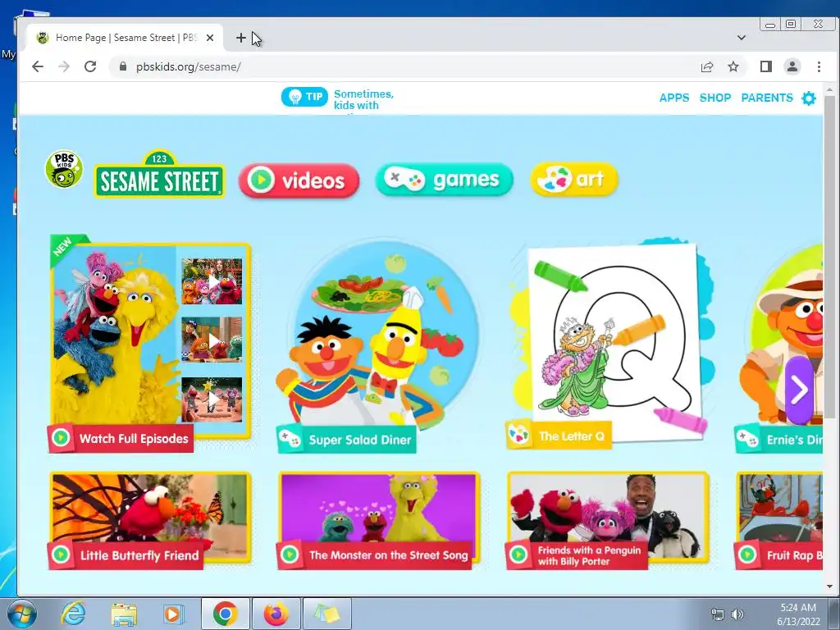Go back in Chrome browser
The width and height of the screenshot is (840, 630).
pos(38,66)
